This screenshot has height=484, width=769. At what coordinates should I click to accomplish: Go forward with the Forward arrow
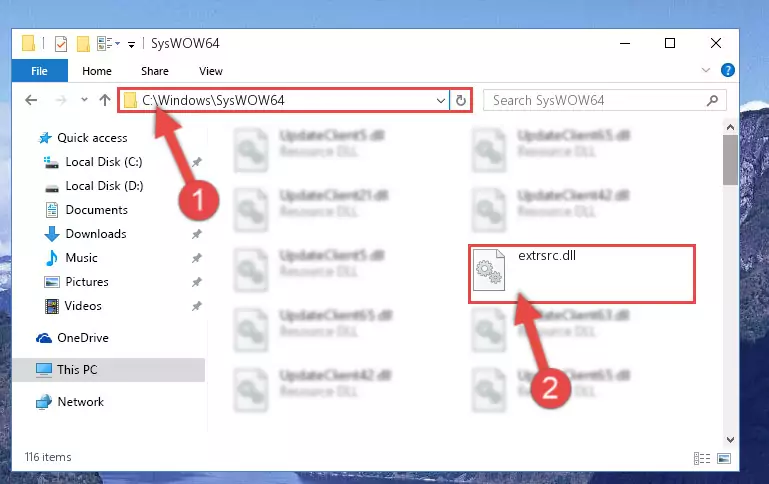[x=61, y=100]
